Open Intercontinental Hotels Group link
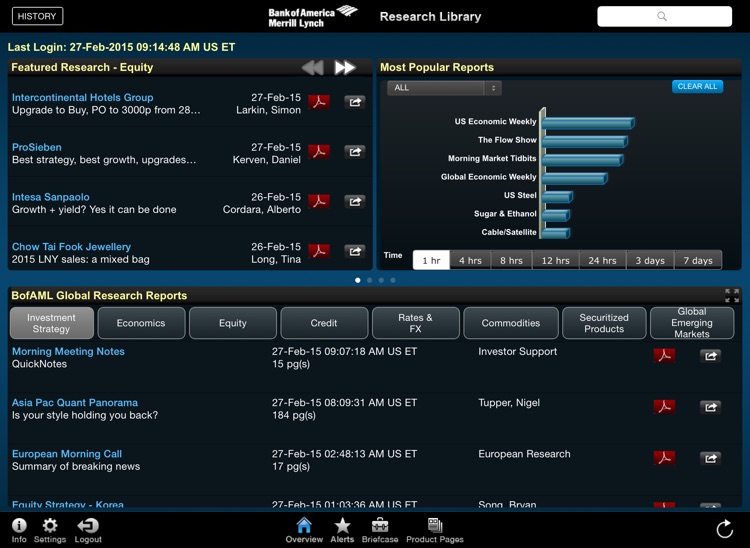 [x=83, y=98]
